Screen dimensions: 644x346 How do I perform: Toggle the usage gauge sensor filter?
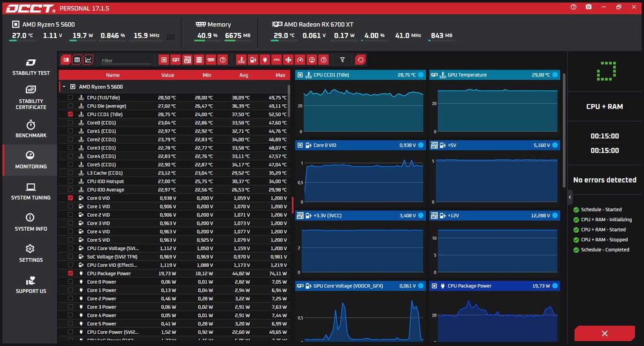click(x=312, y=60)
